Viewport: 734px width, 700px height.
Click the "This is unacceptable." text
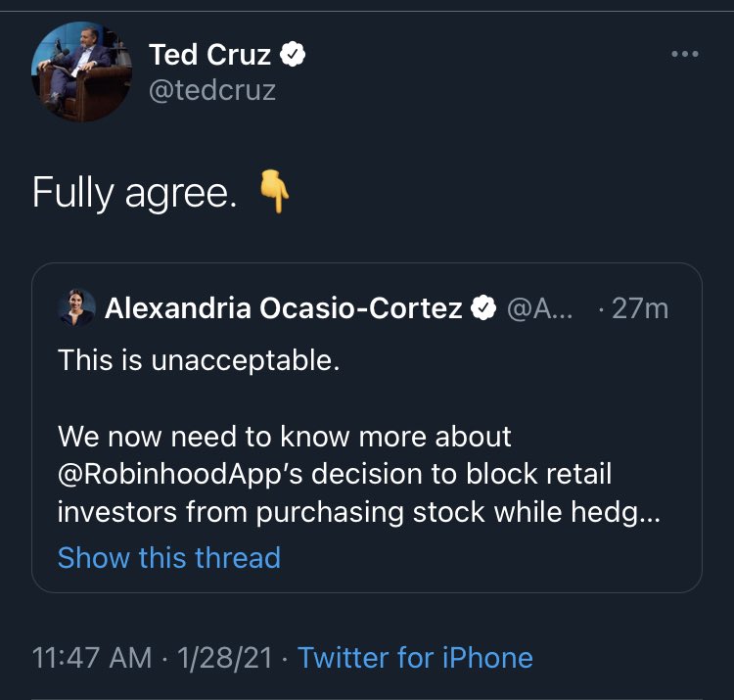[x=199, y=360]
